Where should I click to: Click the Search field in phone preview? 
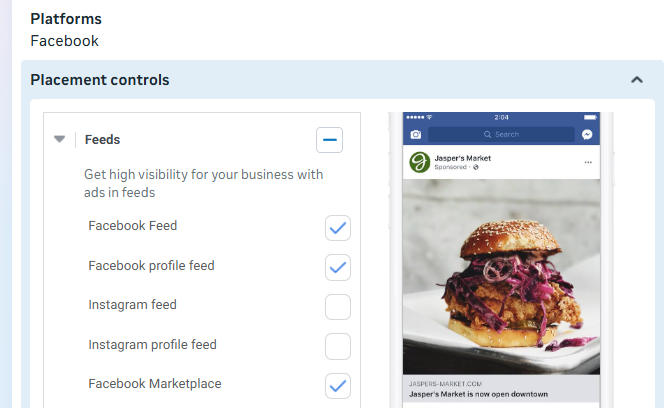click(503, 134)
